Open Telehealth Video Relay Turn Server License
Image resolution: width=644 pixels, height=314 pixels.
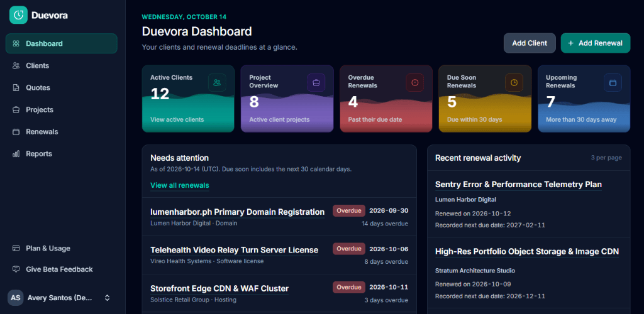click(234, 250)
